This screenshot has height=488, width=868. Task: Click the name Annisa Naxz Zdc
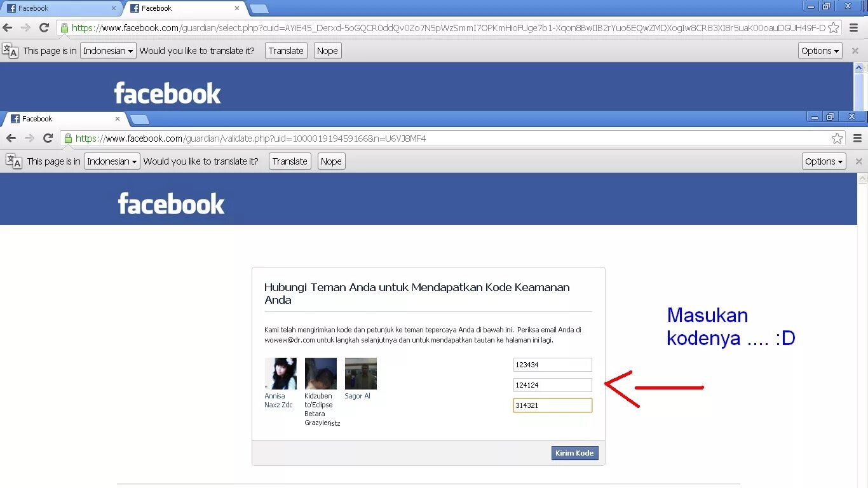[x=278, y=400]
